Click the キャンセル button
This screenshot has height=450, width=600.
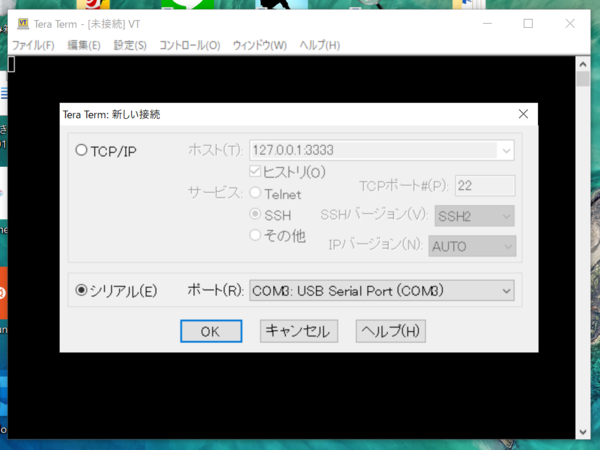(x=298, y=331)
